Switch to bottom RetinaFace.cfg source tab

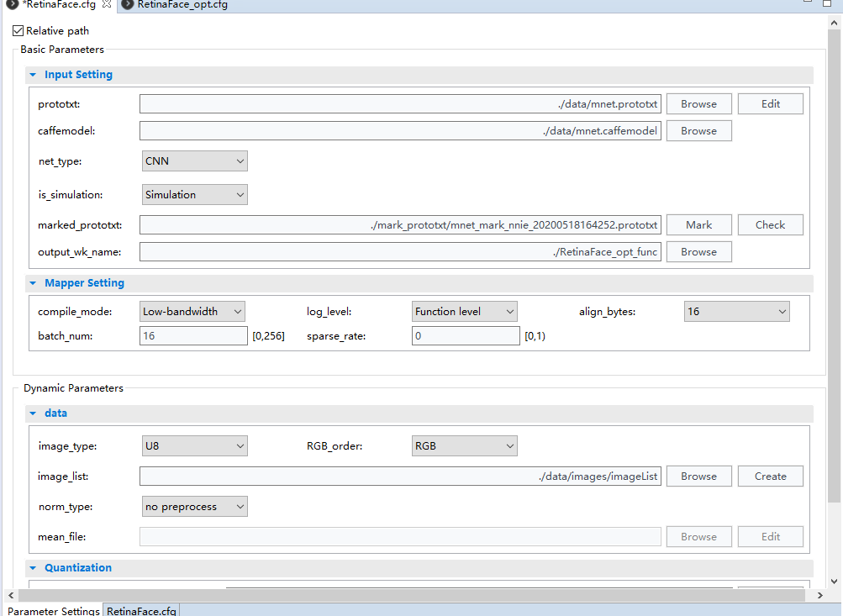click(141, 610)
